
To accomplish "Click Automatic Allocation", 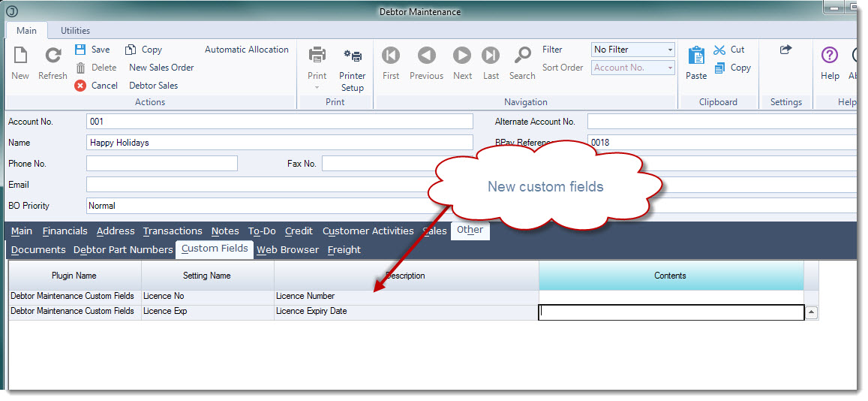I will click(247, 50).
